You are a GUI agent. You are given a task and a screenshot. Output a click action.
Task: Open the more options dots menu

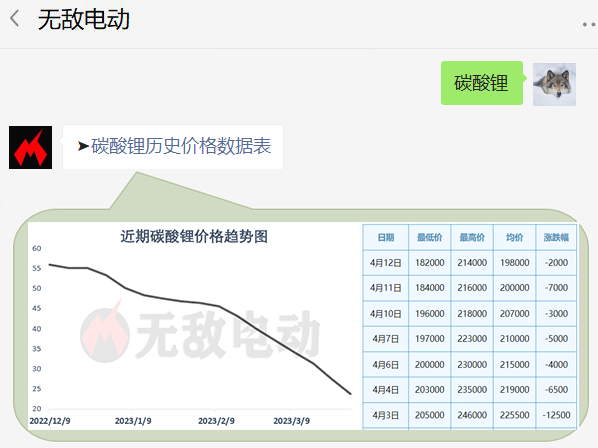[x=589, y=25]
